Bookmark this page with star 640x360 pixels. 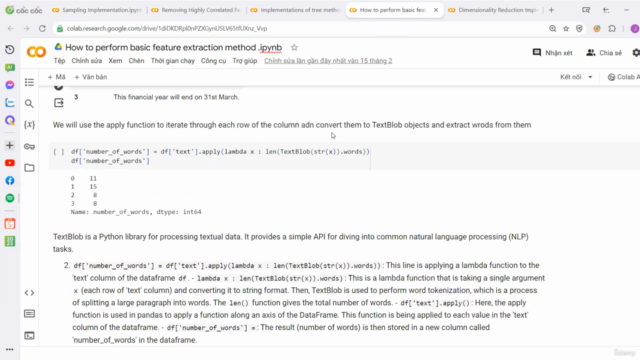pyautogui.click(x=566, y=29)
